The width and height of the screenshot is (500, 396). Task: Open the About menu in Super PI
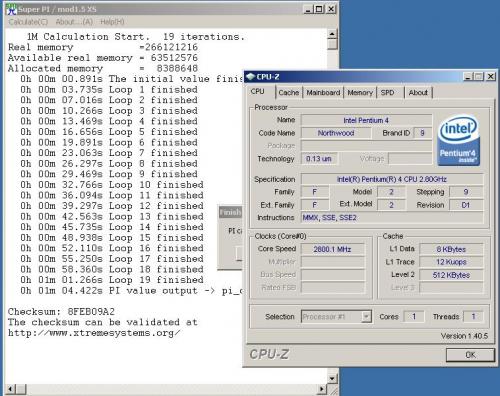point(74,22)
